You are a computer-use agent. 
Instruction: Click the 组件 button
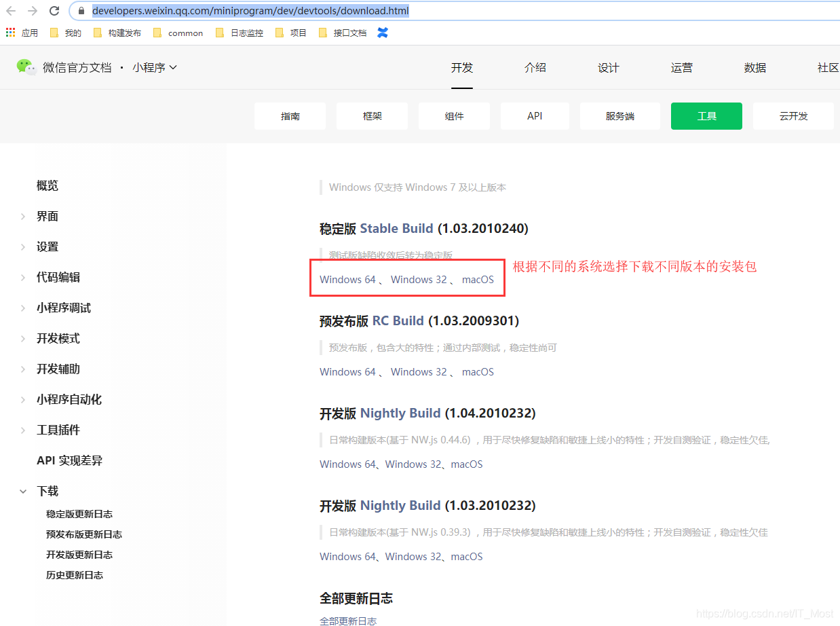click(x=454, y=116)
